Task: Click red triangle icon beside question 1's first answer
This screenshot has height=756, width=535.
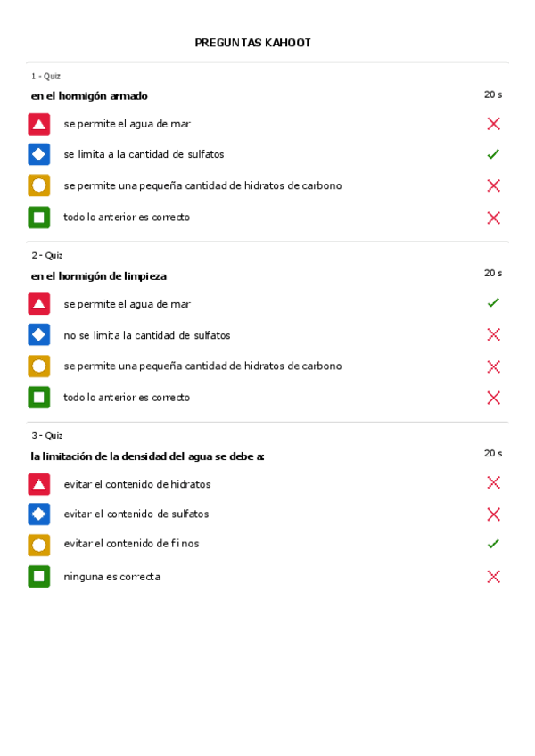Action: [x=38, y=124]
